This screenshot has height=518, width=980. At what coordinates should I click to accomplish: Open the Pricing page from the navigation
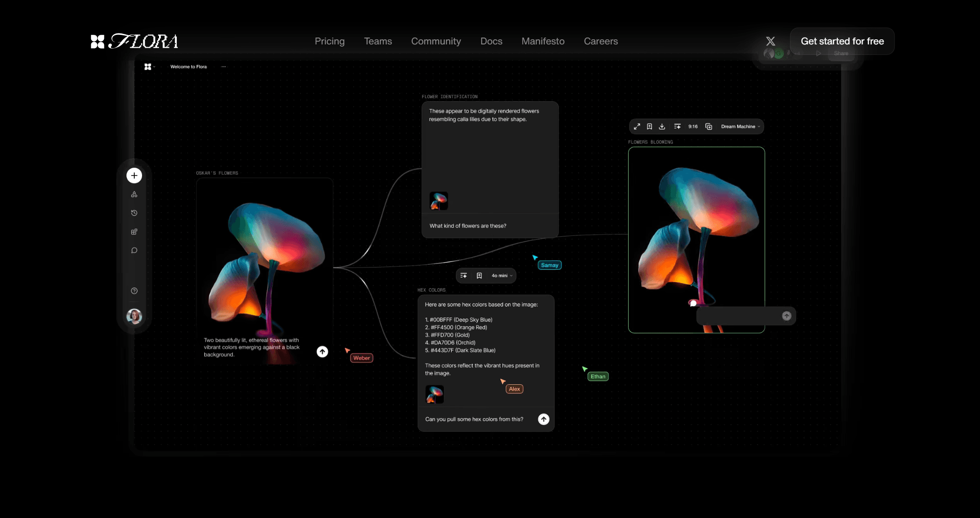tap(329, 41)
